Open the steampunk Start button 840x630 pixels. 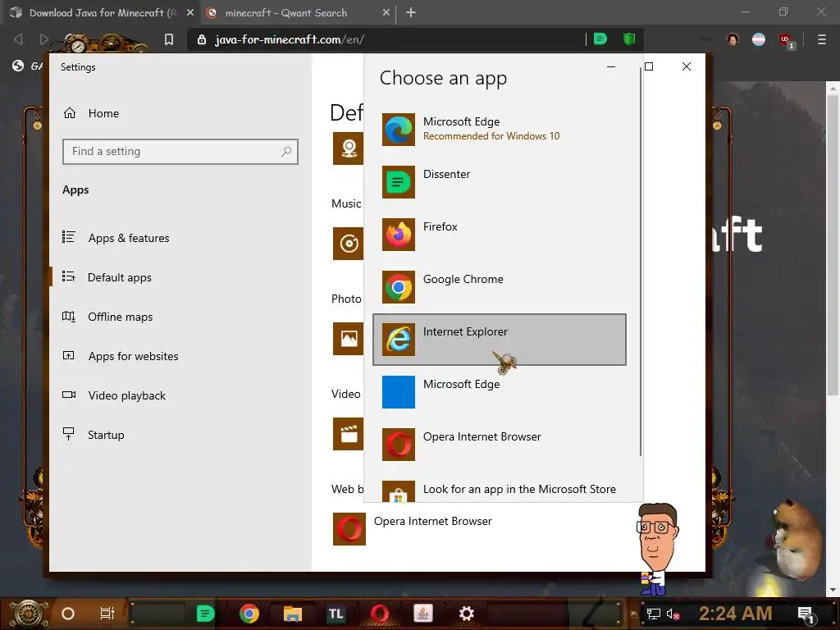[28, 614]
